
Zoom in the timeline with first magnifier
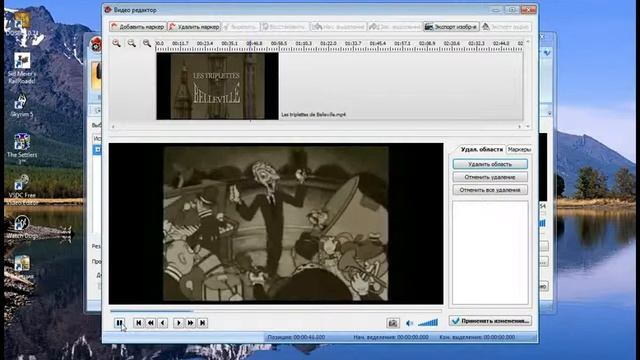116,43
